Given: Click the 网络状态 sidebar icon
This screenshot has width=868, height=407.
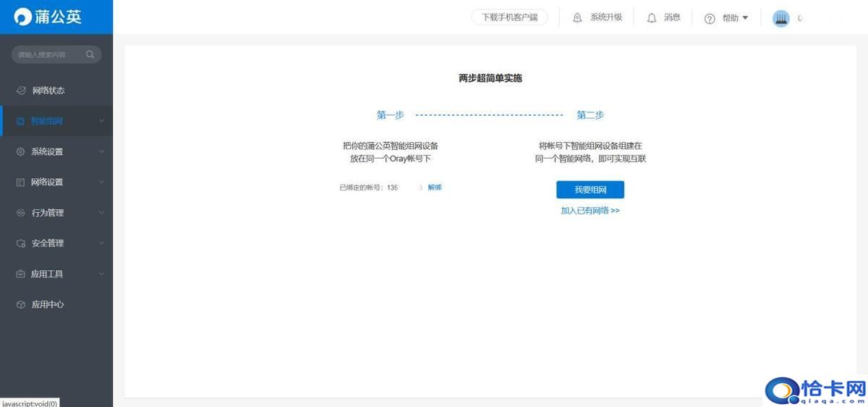Looking at the screenshot, I should [21, 91].
